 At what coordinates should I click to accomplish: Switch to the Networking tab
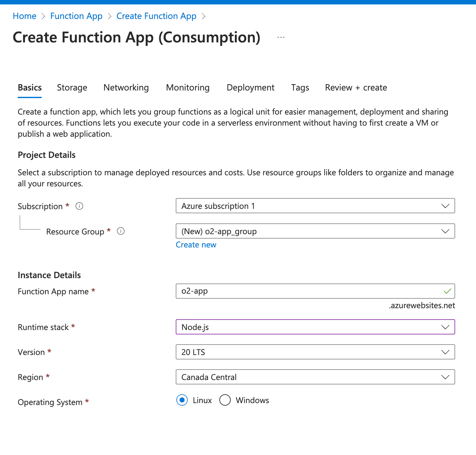pyautogui.click(x=126, y=88)
